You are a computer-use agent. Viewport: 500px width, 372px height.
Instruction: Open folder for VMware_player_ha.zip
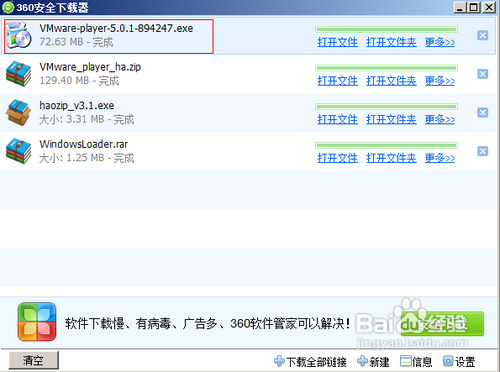point(391,81)
